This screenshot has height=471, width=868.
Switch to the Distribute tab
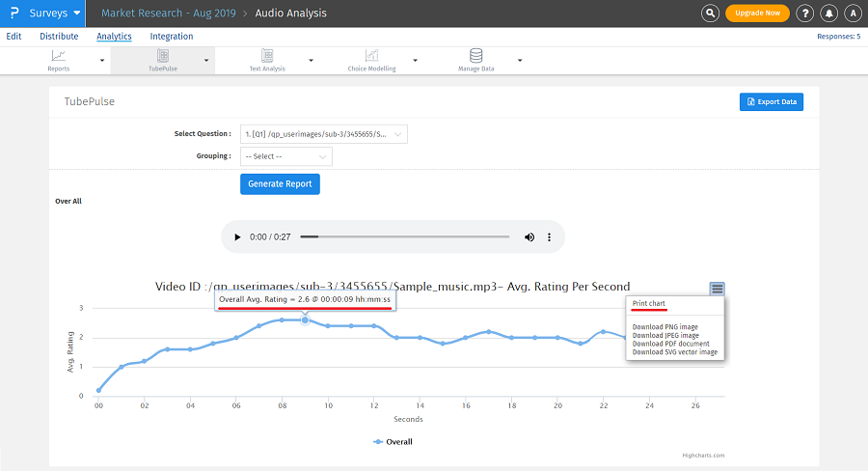59,37
